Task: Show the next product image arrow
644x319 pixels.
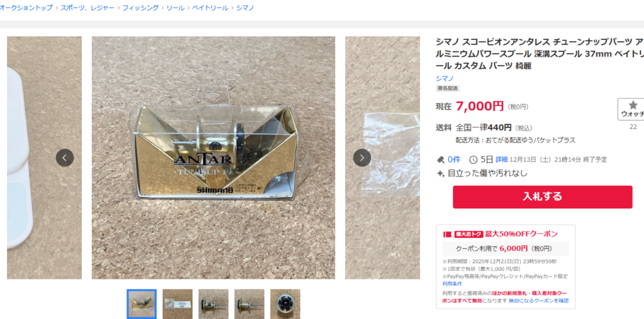Action: tap(362, 158)
